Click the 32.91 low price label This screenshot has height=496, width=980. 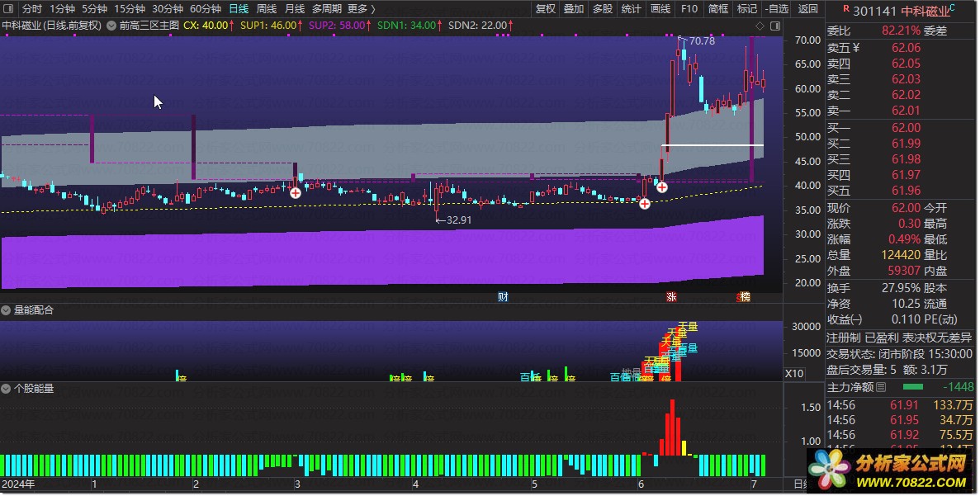tap(459, 220)
